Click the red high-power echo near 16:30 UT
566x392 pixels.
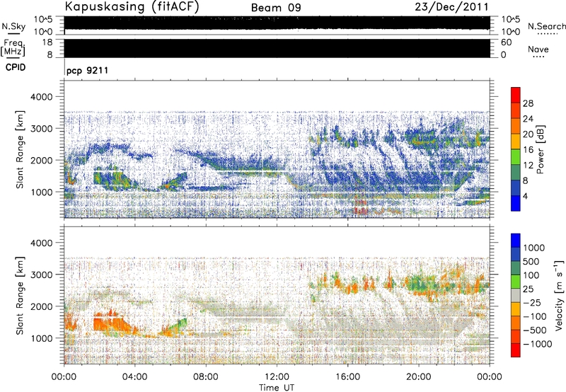pos(361,205)
